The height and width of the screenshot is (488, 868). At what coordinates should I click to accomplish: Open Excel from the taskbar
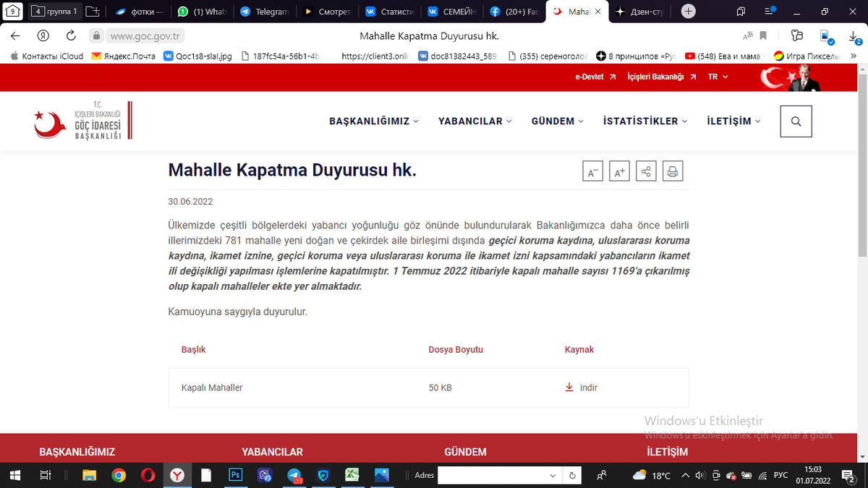point(352,475)
